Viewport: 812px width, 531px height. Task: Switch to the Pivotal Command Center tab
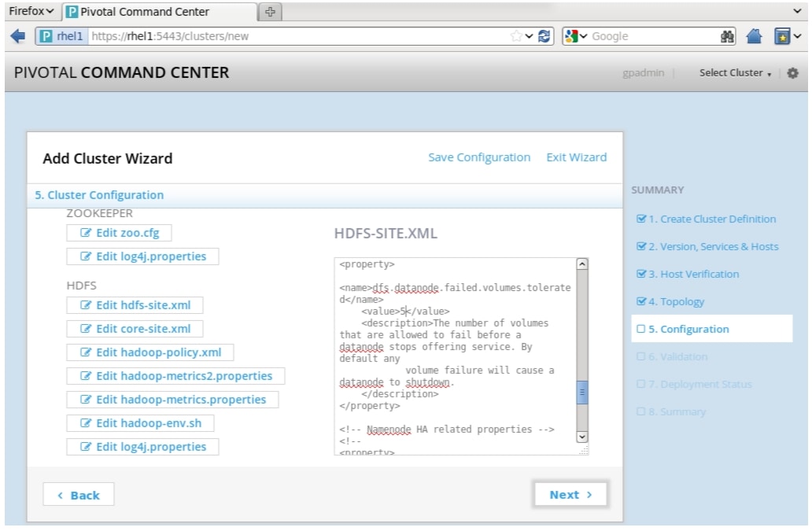click(x=160, y=11)
